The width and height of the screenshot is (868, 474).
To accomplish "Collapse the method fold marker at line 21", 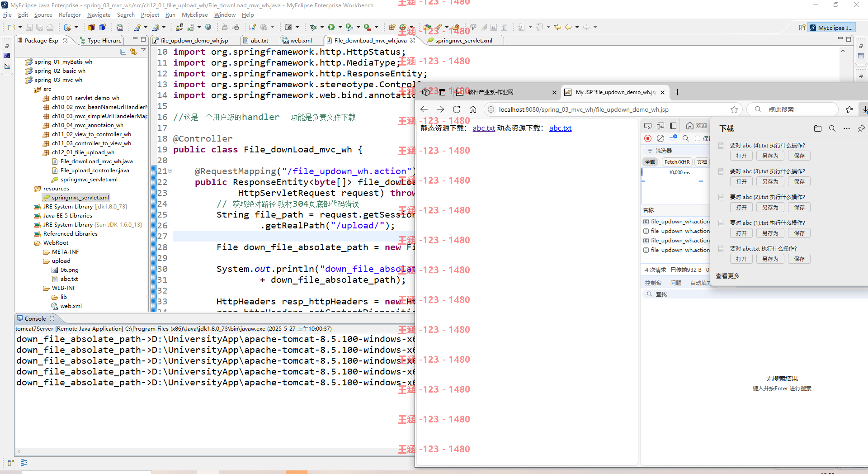I will (170, 171).
